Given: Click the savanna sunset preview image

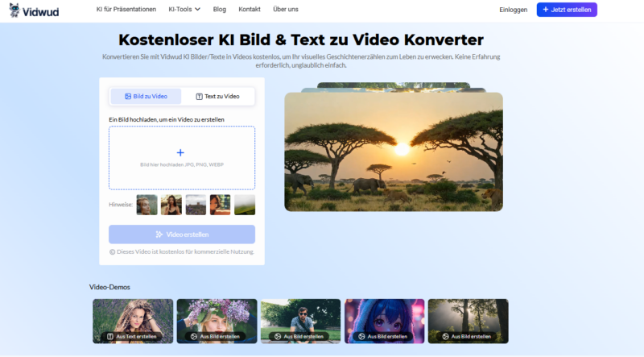Looking at the screenshot, I should pyautogui.click(x=394, y=152).
